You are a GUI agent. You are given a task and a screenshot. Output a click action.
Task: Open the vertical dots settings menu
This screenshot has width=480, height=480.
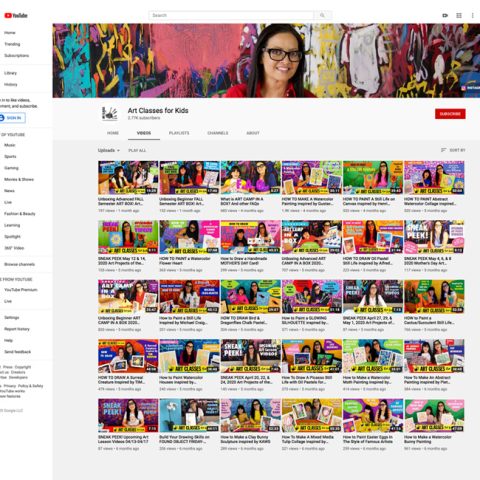[472, 15]
